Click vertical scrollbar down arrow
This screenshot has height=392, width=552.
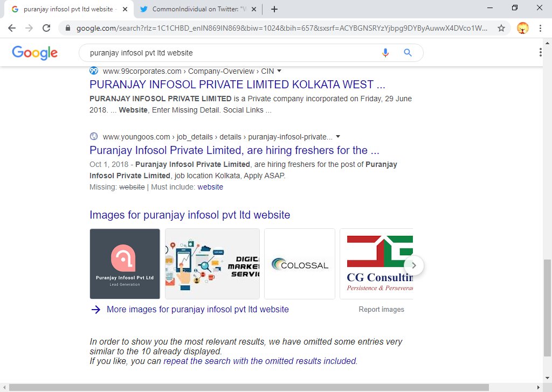pyautogui.click(x=547, y=379)
